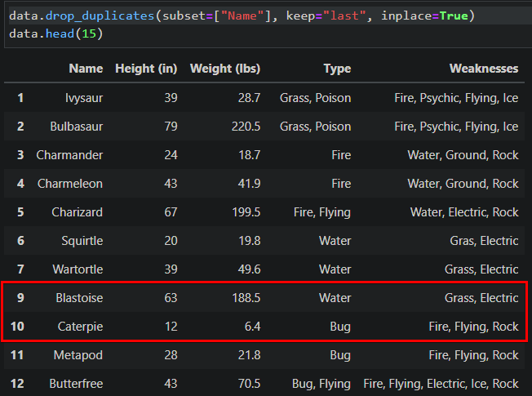Click Blastoise's weight value 188.5
Screen dimensions: 532x396
pos(246,297)
